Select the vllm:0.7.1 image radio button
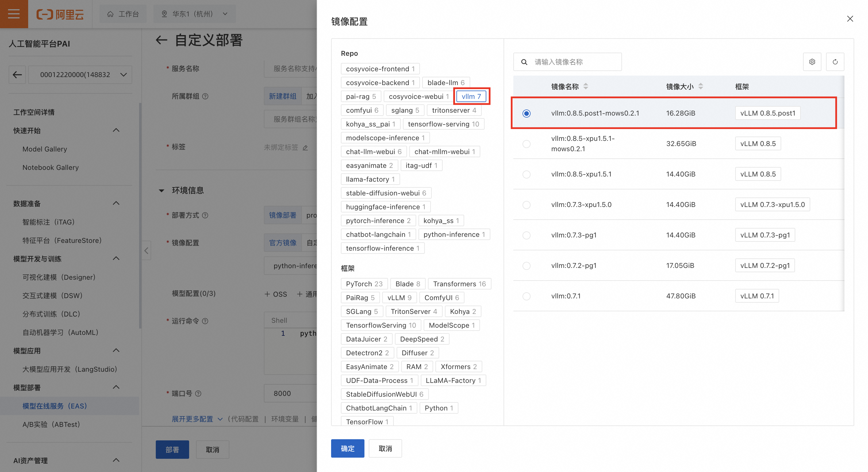Image resolution: width=868 pixels, height=472 pixels. point(526,296)
